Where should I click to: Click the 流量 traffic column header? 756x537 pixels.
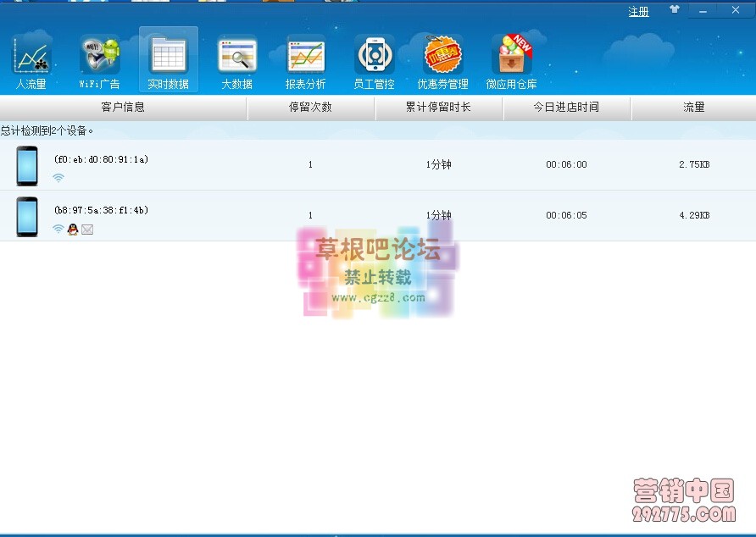pos(692,108)
